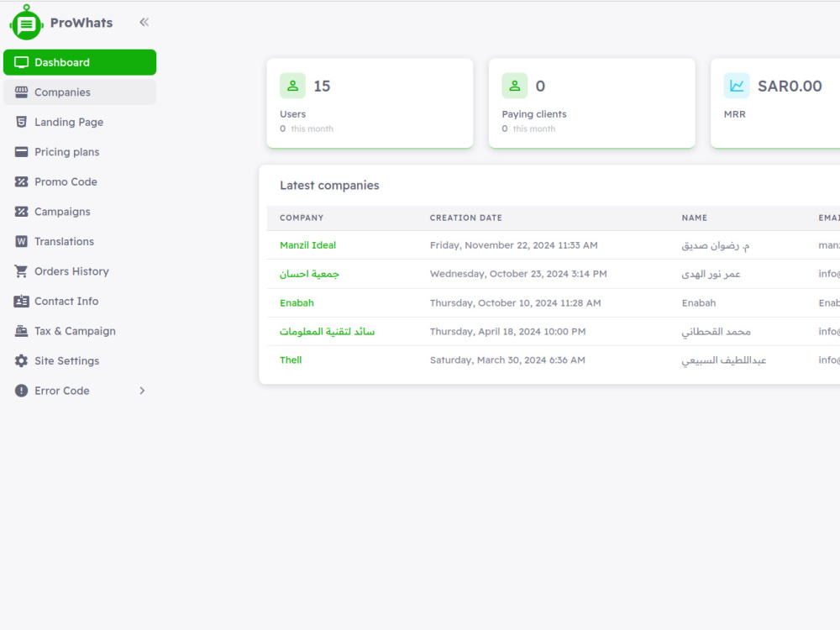Select Campaigns in the sidebar

click(x=80, y=212)
